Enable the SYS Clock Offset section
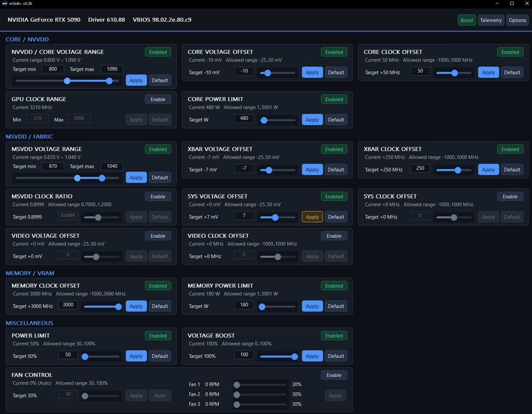 [x=510, y=196]
